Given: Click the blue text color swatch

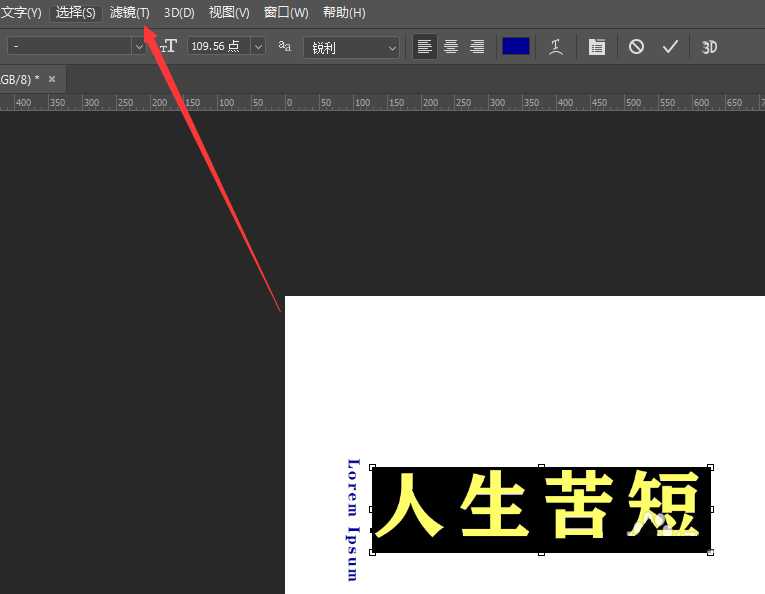Looking at the screenshot, I should pos(515,46).
